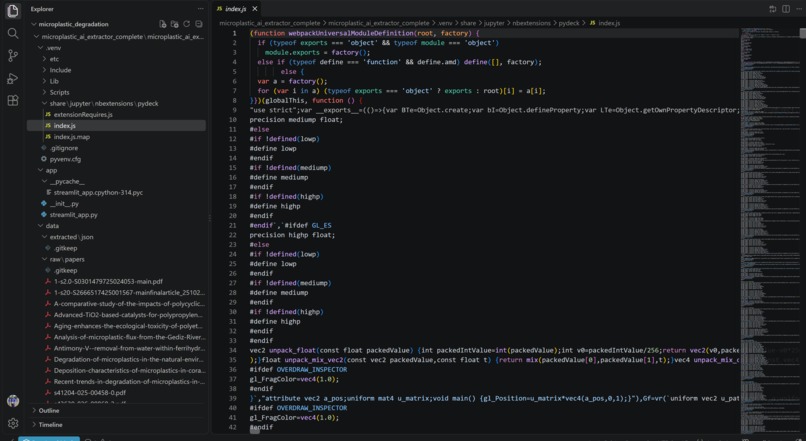The width and height of the screenshot is (806, 441).
Task: Click JS icon beside extensionRequires.js
Action: (48, 115)
